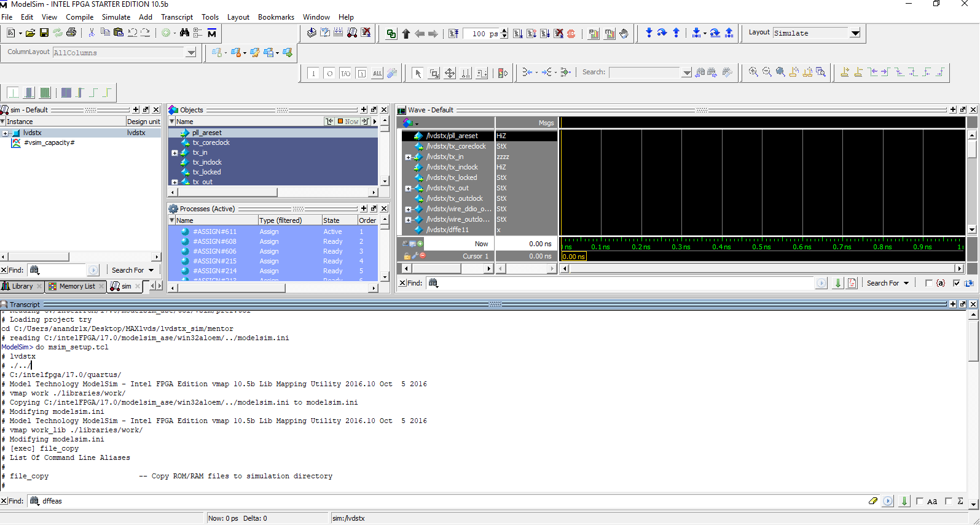980x525 pixels.
Task: Click the Print icon in the toolbar
Action: click(71, 33)
